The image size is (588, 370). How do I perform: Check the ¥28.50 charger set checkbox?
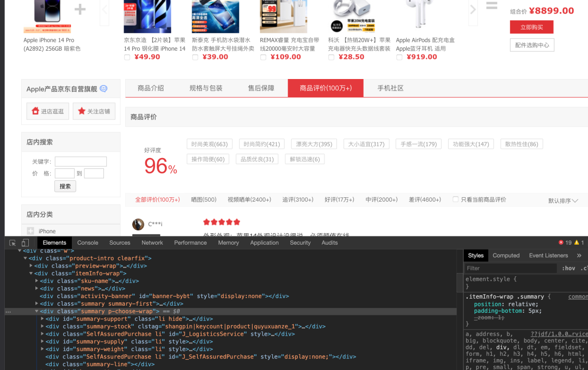(331, 57)
